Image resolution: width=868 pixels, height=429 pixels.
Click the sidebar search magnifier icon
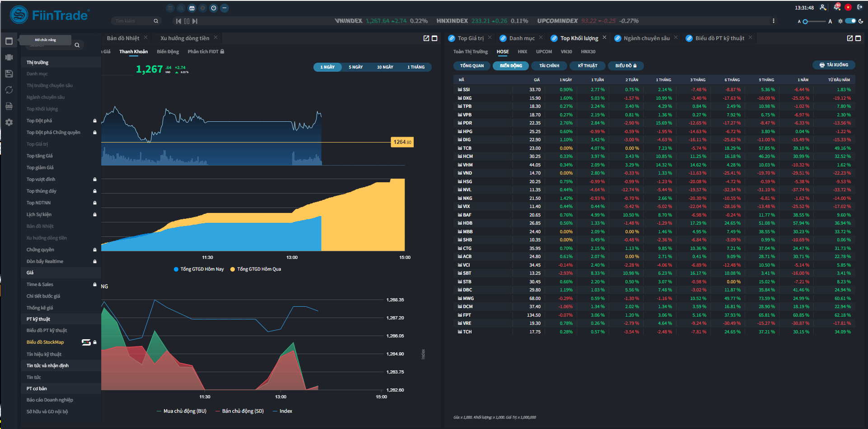click(77, 45)
